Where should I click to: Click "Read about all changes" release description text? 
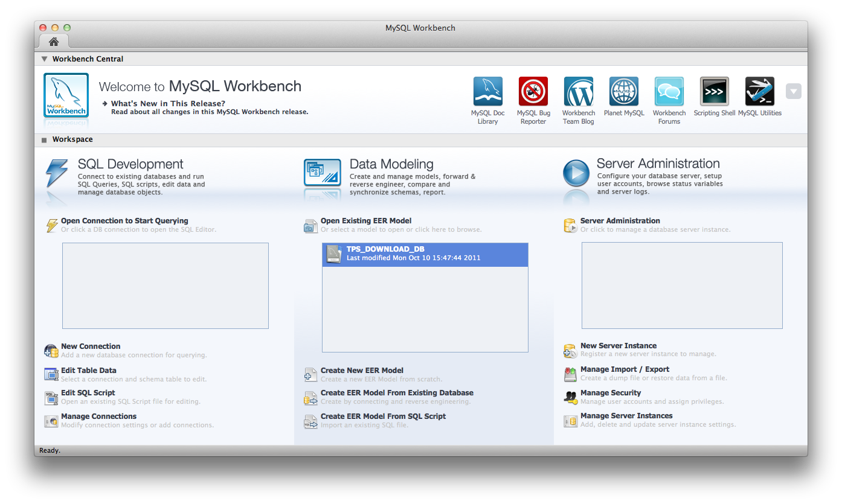[210, 112]
